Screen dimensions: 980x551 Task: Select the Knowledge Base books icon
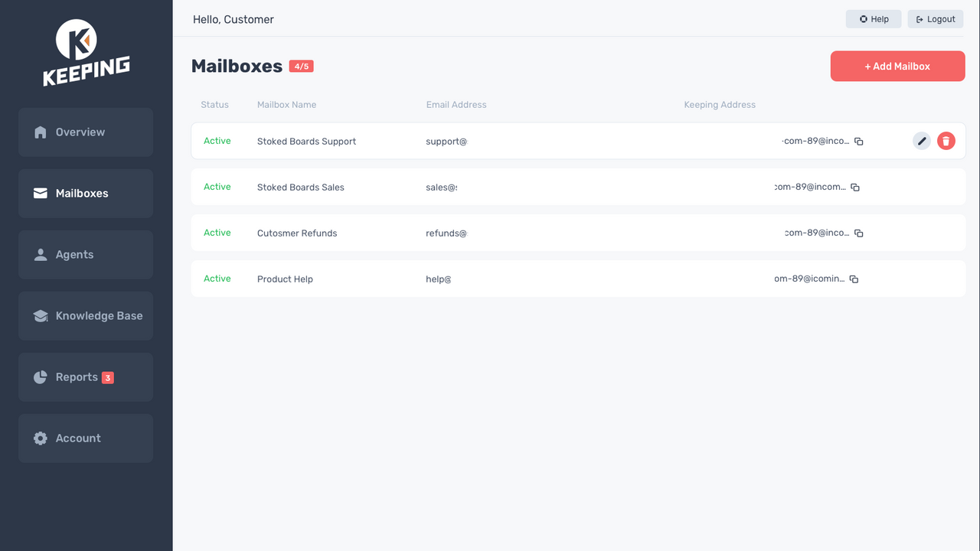point(40,315)
